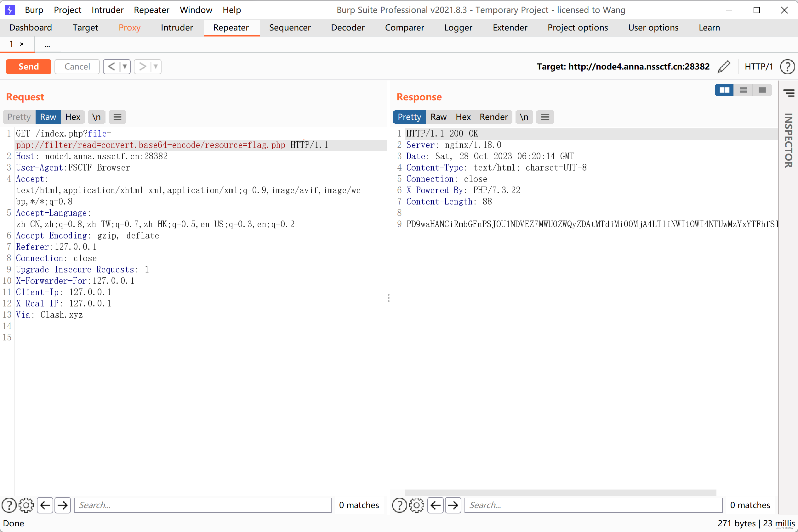This screenshot has width=798, height=532.
Task: Collapse the Inspector sidebar panel
Action: point(789,93)
